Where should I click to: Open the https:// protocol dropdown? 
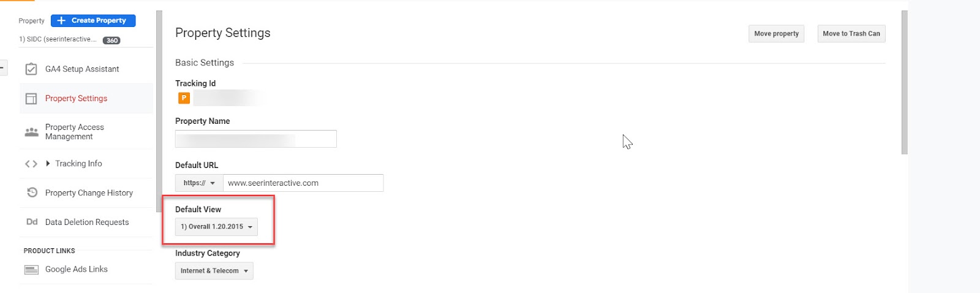[x=199, y=183]
